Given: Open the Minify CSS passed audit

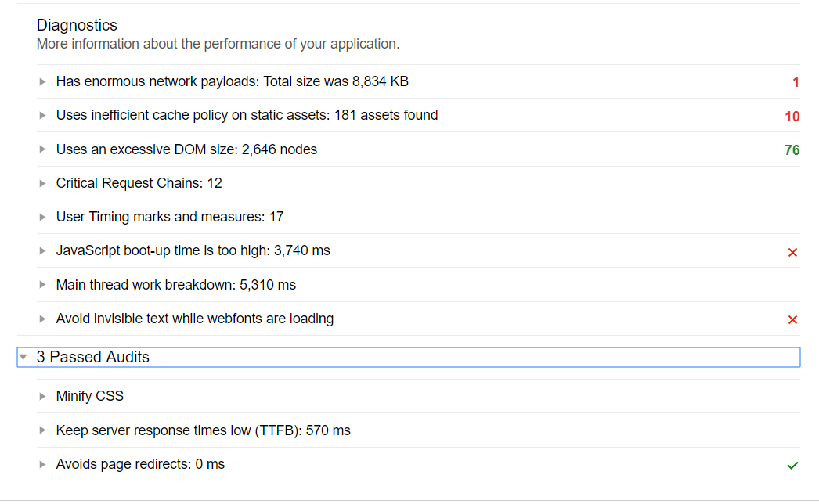Looking at the screenshot, I should [x=89, y=396].
